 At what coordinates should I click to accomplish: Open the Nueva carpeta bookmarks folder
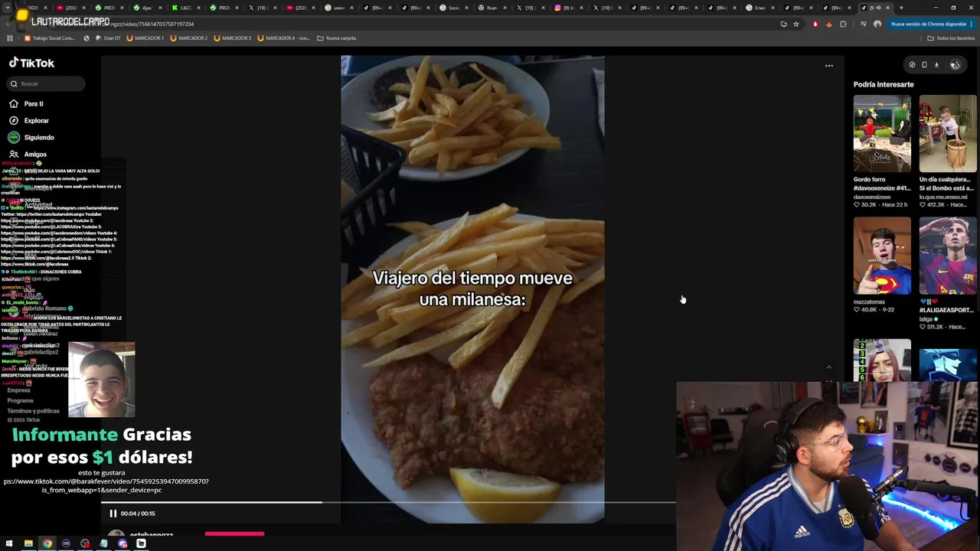pos(336,37)
